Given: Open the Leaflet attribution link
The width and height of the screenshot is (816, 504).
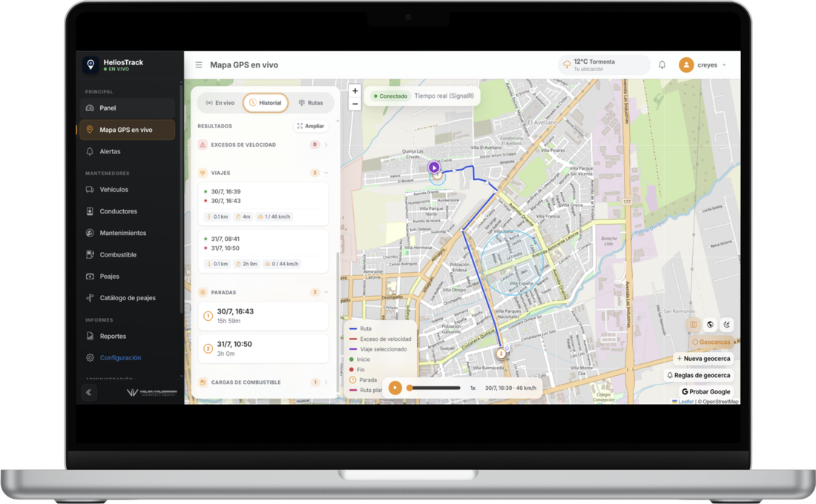Looking at the screenshot, I should click(685, 402).
